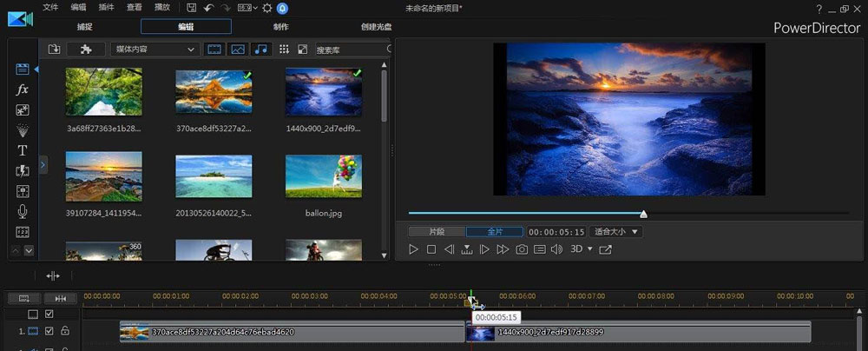Open the 适合大小 zoom dropdown

click(x=615, y=232)
